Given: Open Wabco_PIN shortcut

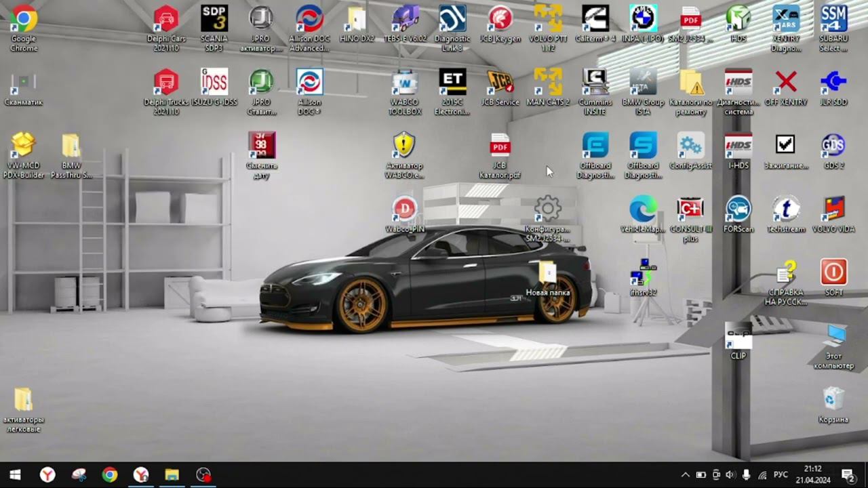Looking at the screenshot, I should tap(406, 214).
